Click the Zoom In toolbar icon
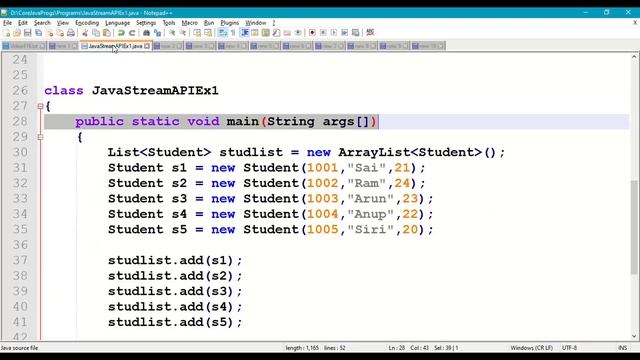This screenshot has width=640, height=360. point(172,33)
